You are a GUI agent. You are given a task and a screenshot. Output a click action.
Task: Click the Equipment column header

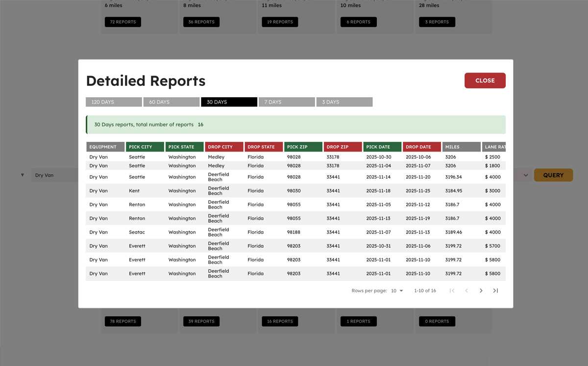coord(105,147)
